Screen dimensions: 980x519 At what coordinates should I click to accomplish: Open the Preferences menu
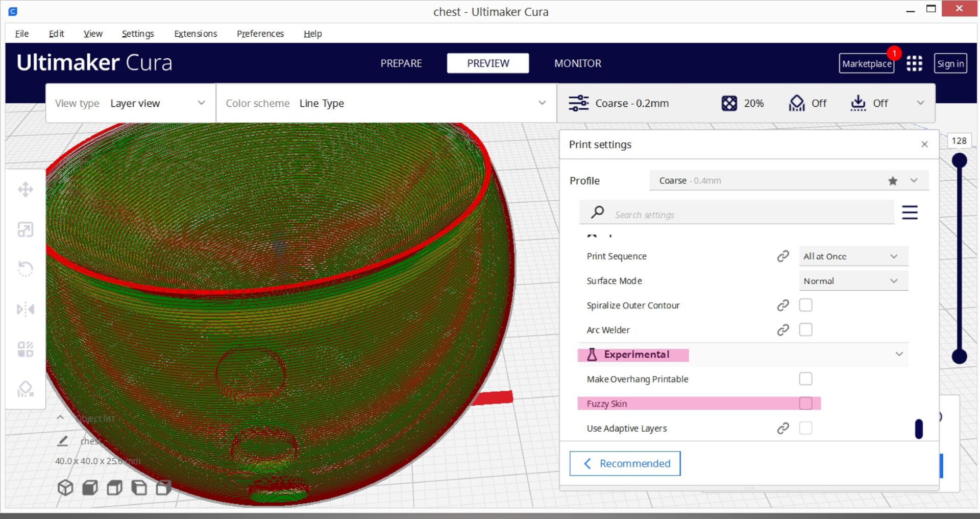260,34
